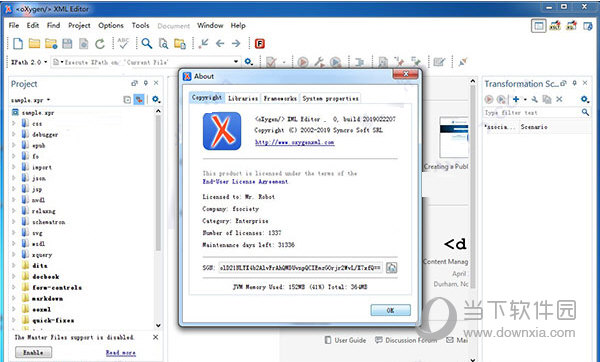Viewport: 600px width, 362px height.
Task: Click the Reload circular arrow icon
Action: [100, 44]
